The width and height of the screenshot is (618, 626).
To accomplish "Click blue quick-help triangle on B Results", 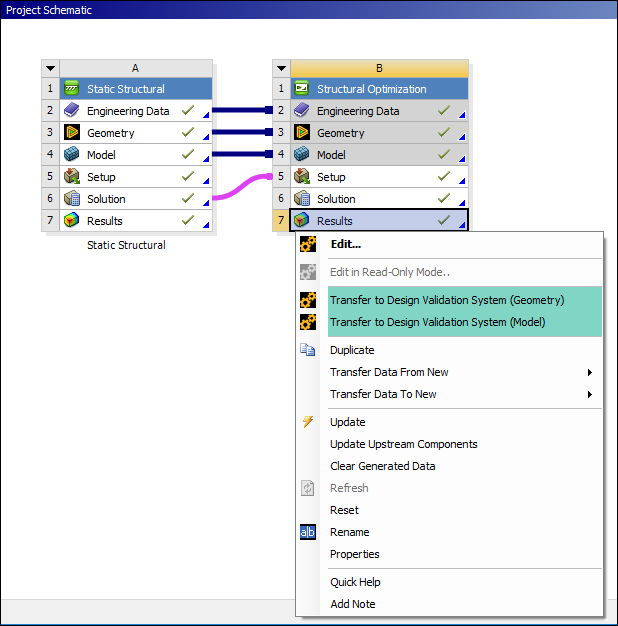I will [462, 225].
